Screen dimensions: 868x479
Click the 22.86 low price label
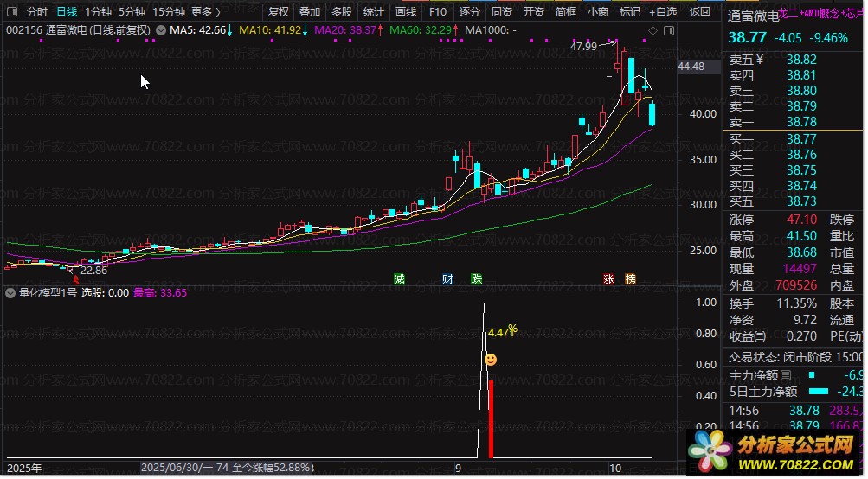click(94, 271)
